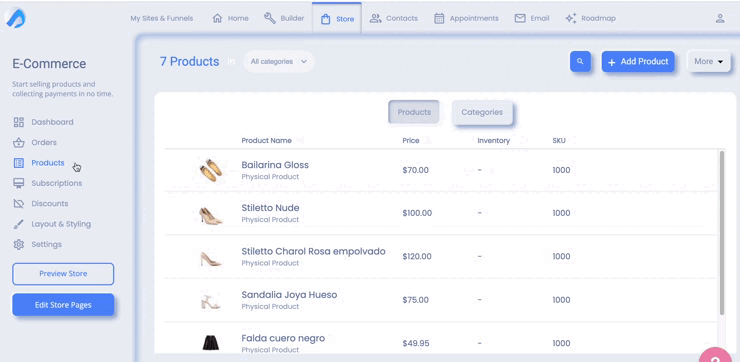Open Stiletto Charol Rosa empolvado name
Screen dimensions: 740x362
click(x=313, y=252)
